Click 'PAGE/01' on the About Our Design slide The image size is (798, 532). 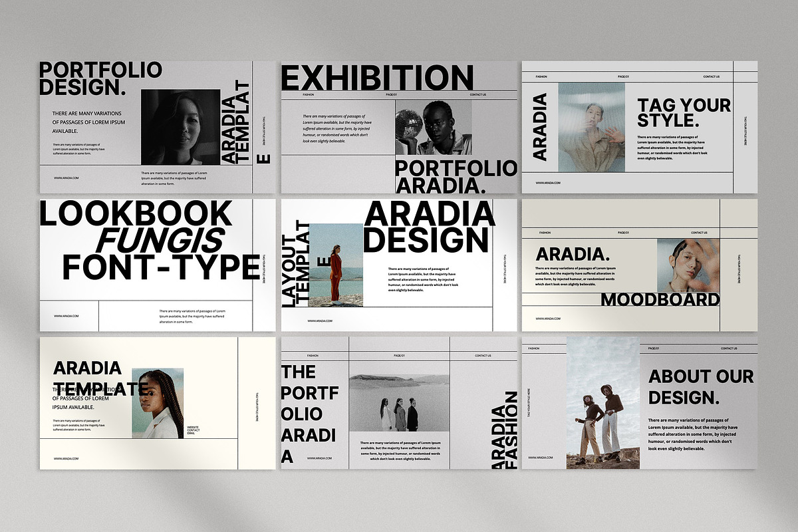(653, 348)
